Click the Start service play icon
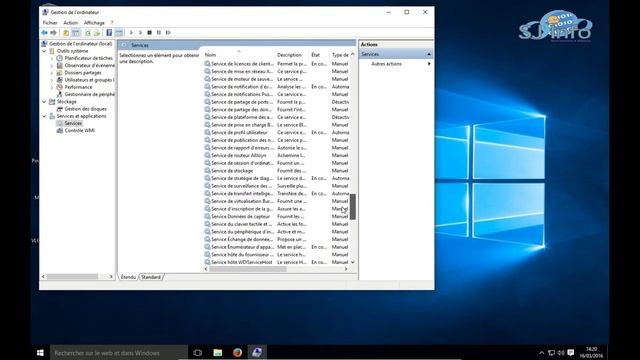Viewport: 640px width, 360px height. click(x=131, y=33)
